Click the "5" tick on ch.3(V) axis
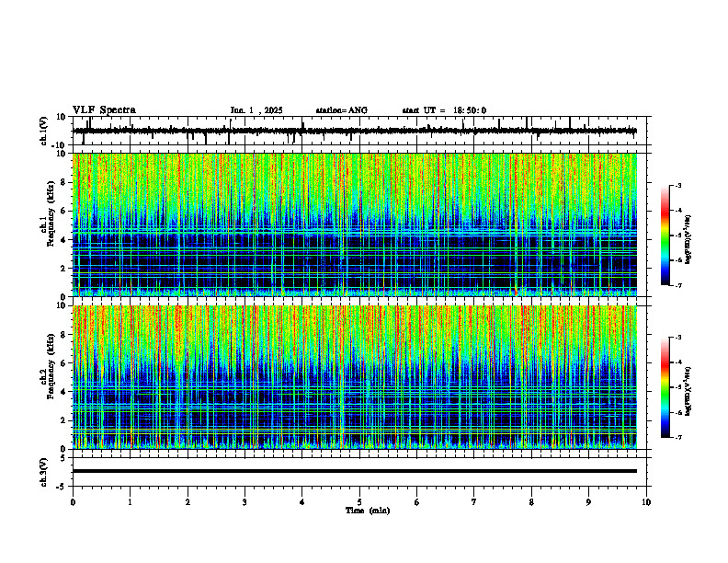728x563 pixels. coord(63,458)
